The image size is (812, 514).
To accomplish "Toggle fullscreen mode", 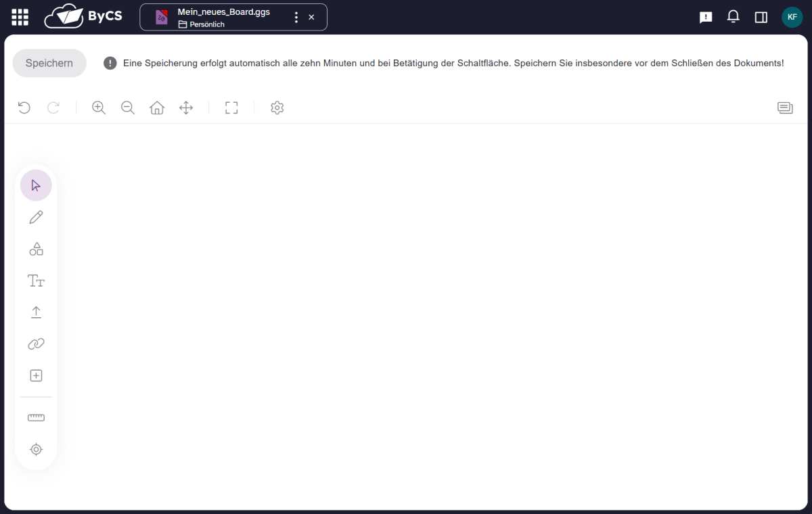I will [x=231, y=108].
